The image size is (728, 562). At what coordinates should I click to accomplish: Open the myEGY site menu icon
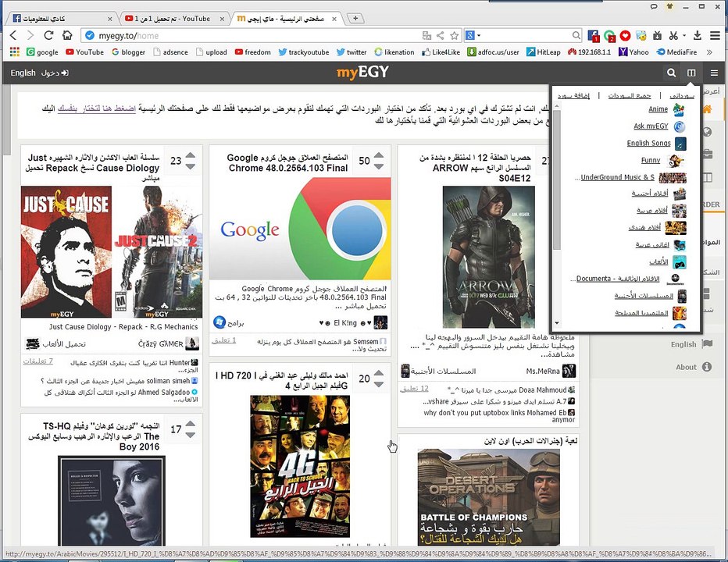pyautogui.click(x=714, y=73)
